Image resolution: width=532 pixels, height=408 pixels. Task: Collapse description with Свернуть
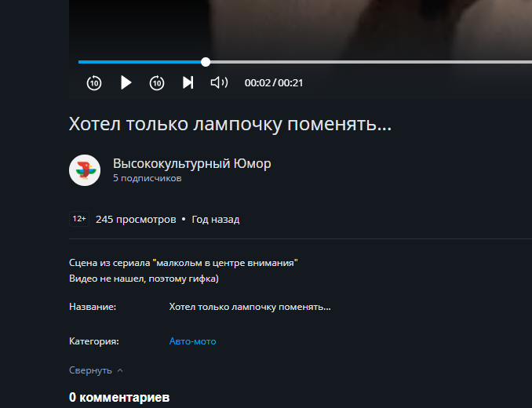click(x=90, y=370)
